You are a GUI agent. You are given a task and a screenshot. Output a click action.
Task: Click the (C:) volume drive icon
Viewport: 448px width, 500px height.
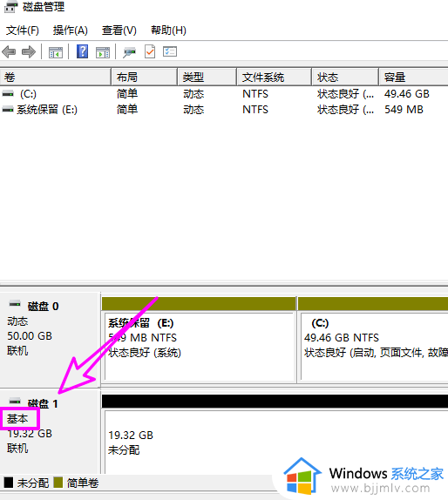click(8, 94)
